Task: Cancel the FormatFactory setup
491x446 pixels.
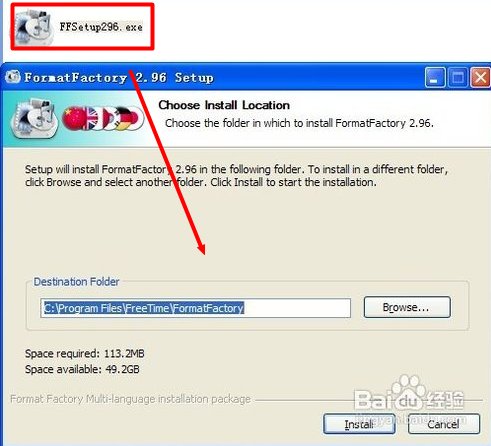Action: 444,424
